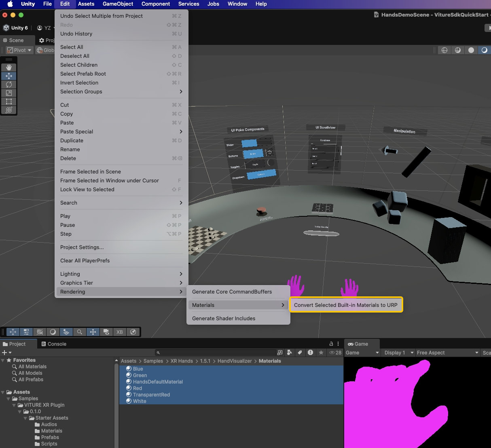Collapse the VITURE XR Plugin folder
Viewport: 491px width, 448px height.
15,405
